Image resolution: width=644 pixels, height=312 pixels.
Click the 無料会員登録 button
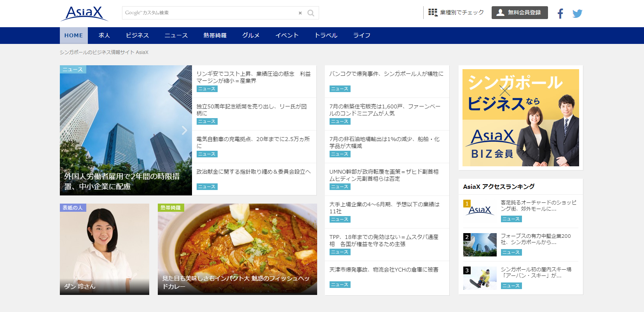tap(519, 12)
